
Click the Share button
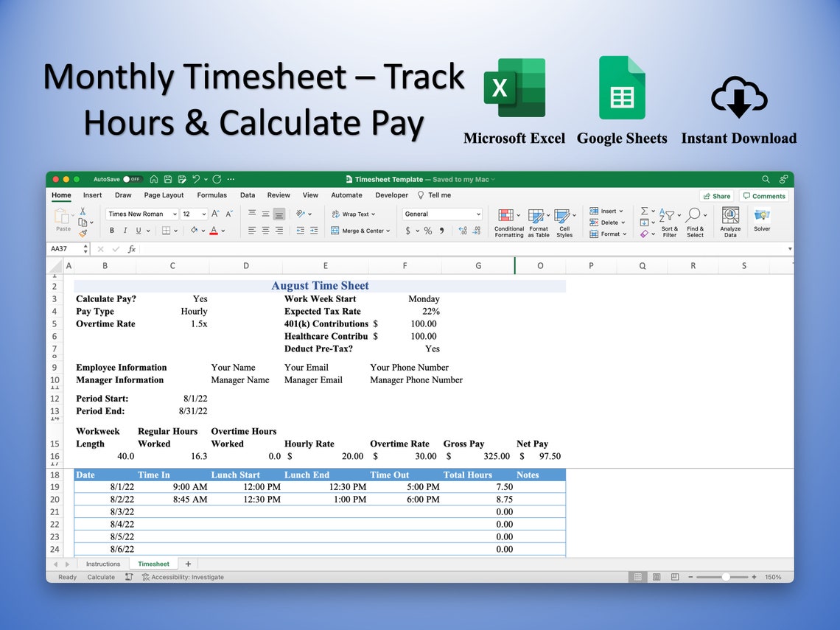[715, 195]
